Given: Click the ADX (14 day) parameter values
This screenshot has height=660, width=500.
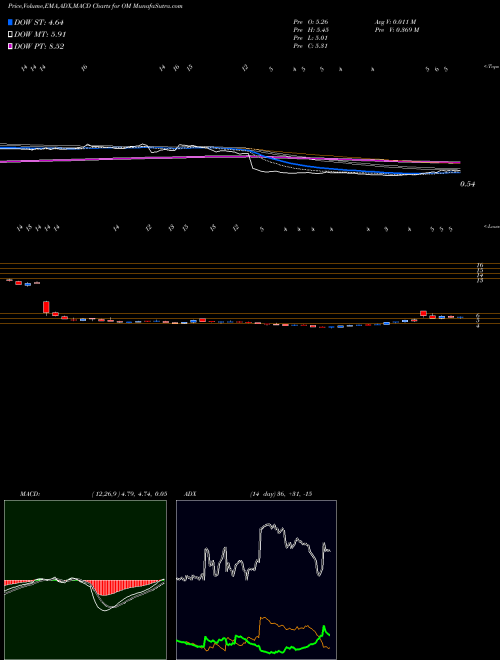Looking at the screenshot, I should pos(280,494).
